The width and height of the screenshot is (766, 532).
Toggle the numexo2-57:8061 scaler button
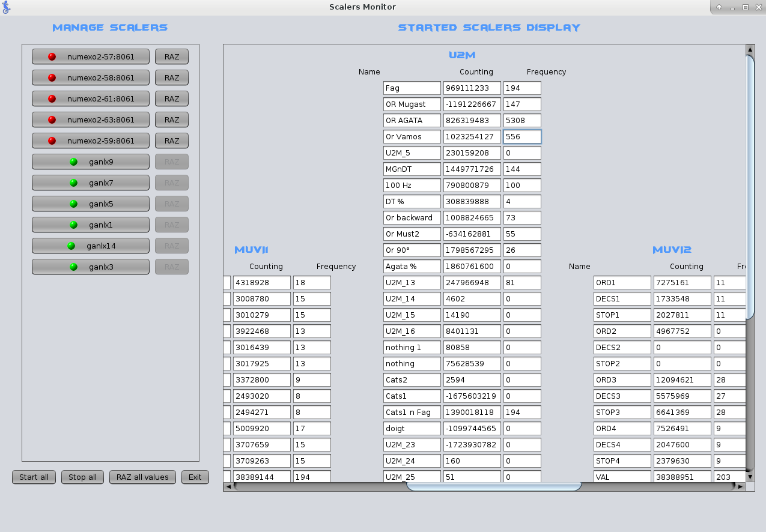[x=91, y=56]
